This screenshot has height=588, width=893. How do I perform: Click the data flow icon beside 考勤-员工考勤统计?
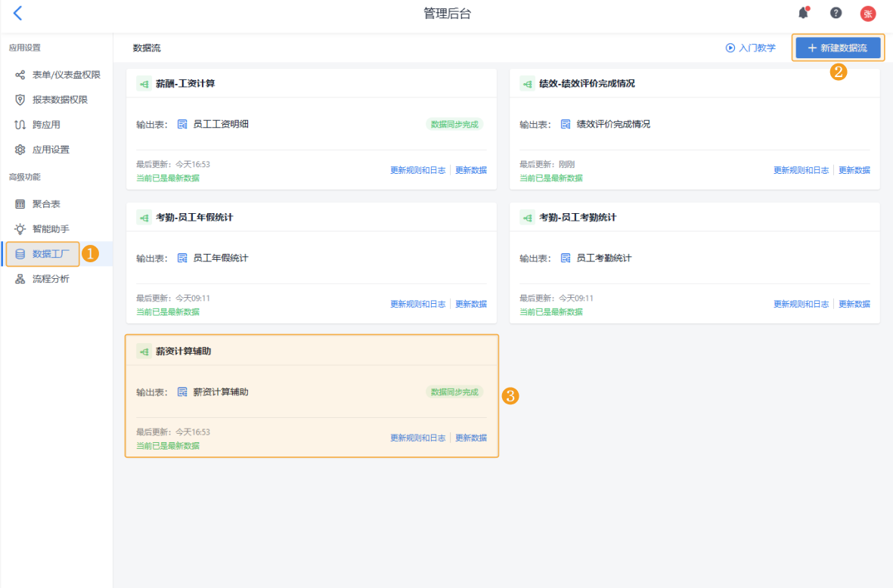coord(527,218)
